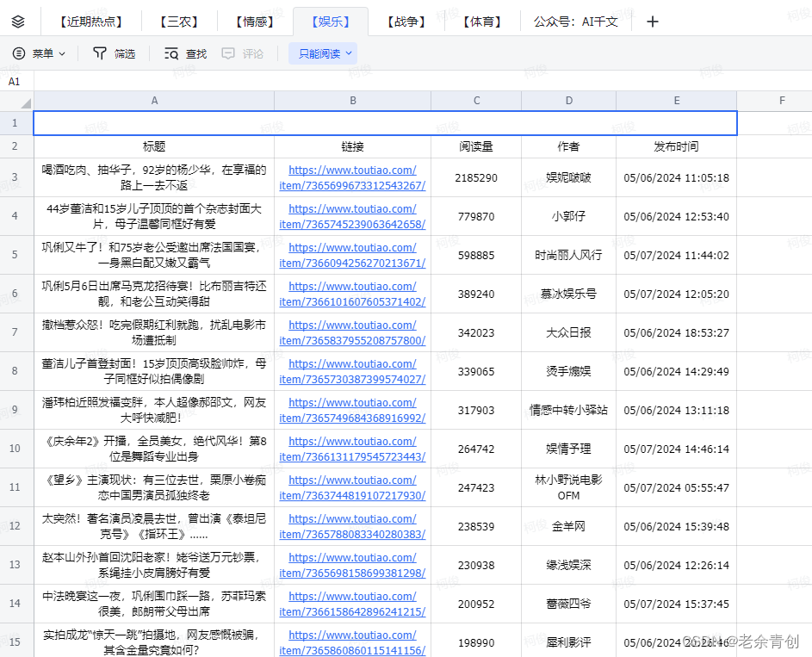The height and width of the screenshot is (657, 812).
Task: Open toutiao link ending 7366101607605371402
Action: [353, 294]
